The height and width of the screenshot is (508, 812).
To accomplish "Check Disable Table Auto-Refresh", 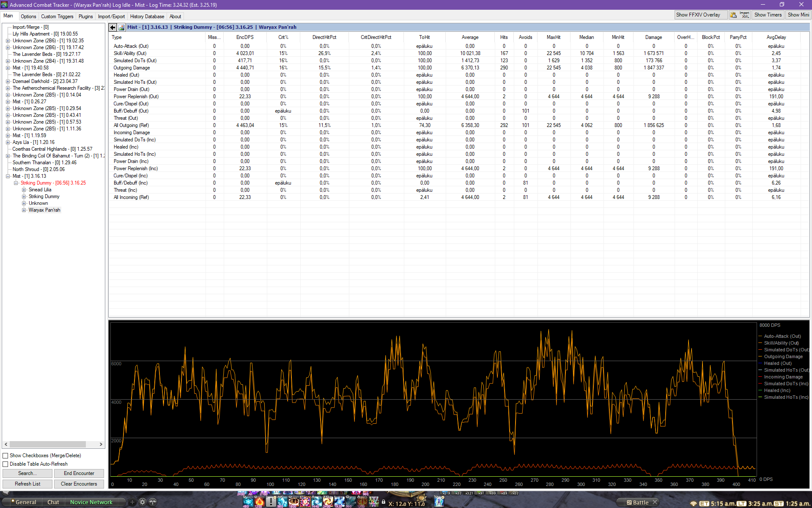I will pos(5,464).
